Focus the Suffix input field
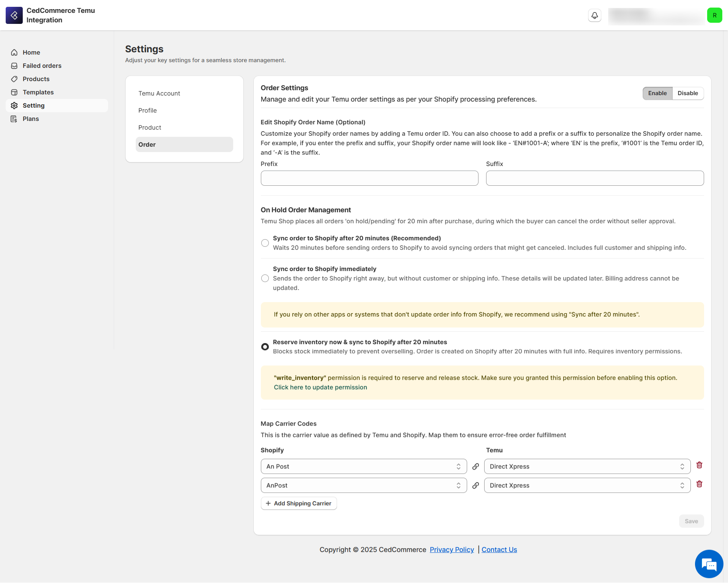 point(595,178)
